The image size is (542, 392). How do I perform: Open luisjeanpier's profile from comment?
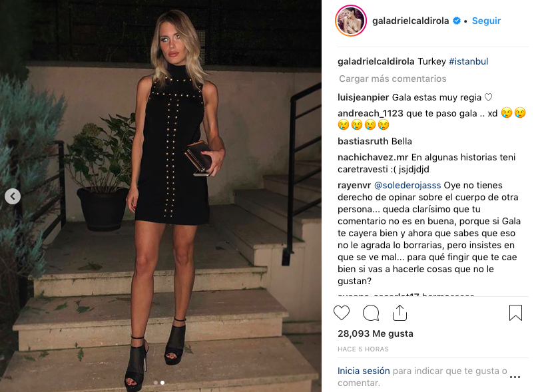coord(364,97)
